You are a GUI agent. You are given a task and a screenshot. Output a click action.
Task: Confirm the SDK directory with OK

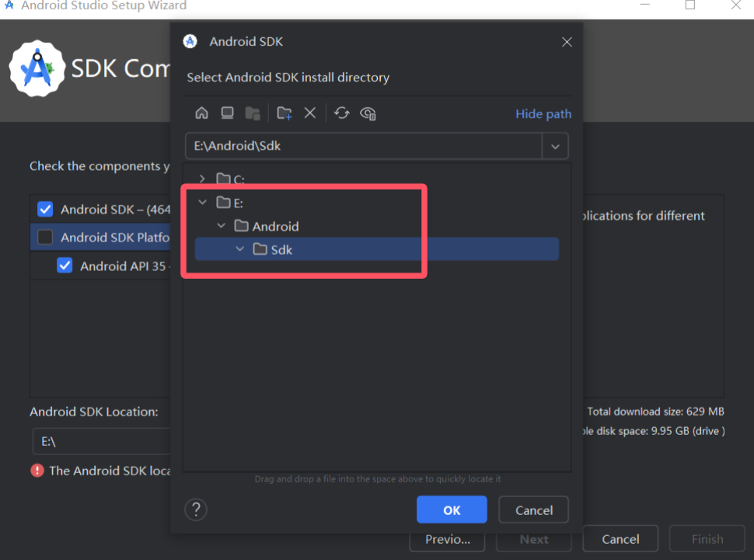point(452,510)
